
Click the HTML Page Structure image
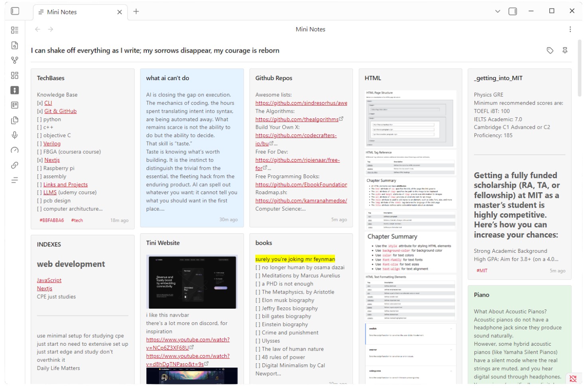tap(411, 119)
